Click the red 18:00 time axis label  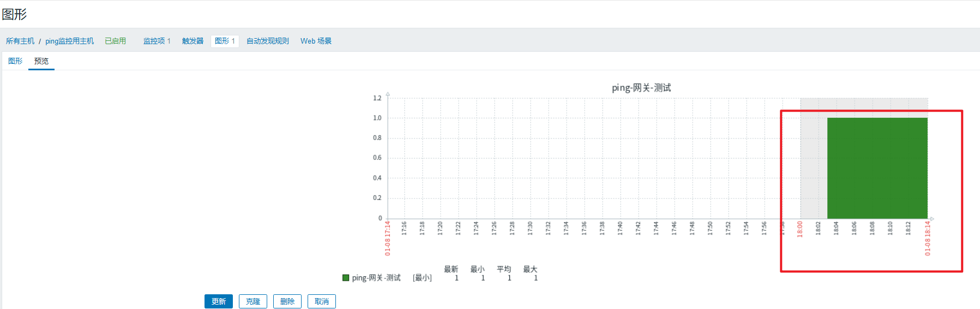(x=800, y=229)
